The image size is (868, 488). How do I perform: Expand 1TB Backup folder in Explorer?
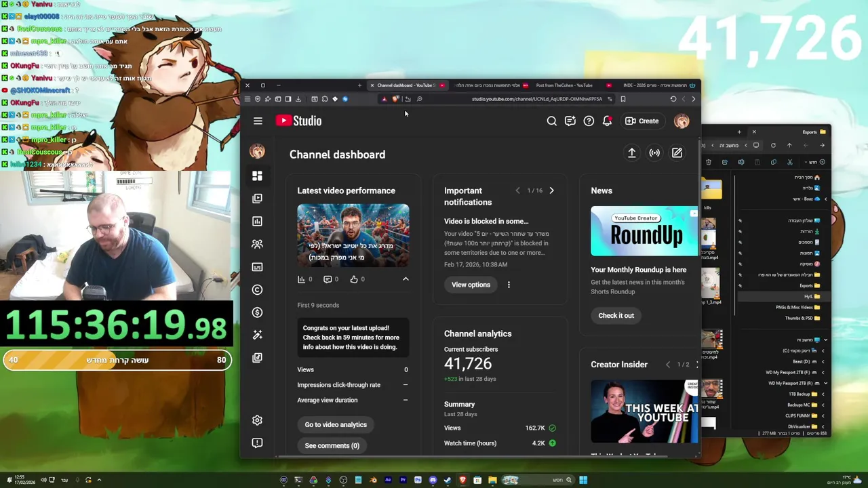[x=823, y=394]
